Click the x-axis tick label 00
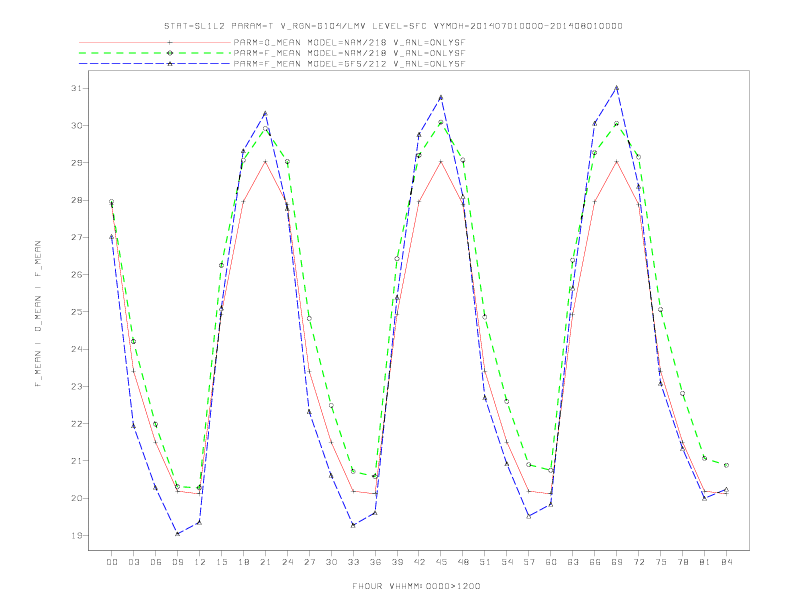The height and width of the screenshot is (612, 792). click(x=112, y=562)
